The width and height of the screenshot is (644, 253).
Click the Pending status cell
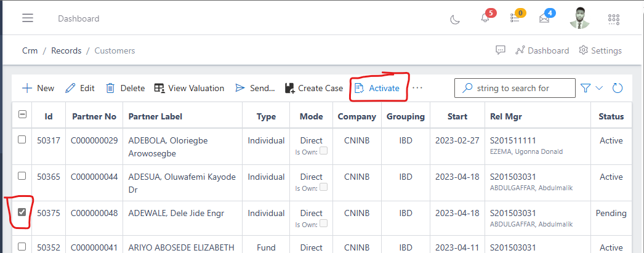pos(611,213)
